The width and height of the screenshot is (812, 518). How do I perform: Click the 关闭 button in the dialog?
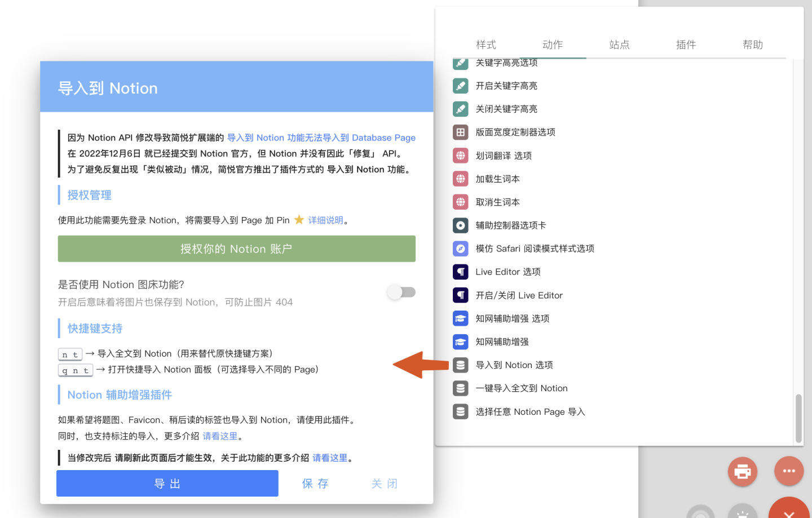pyautogui.click(x=385, y=484)
